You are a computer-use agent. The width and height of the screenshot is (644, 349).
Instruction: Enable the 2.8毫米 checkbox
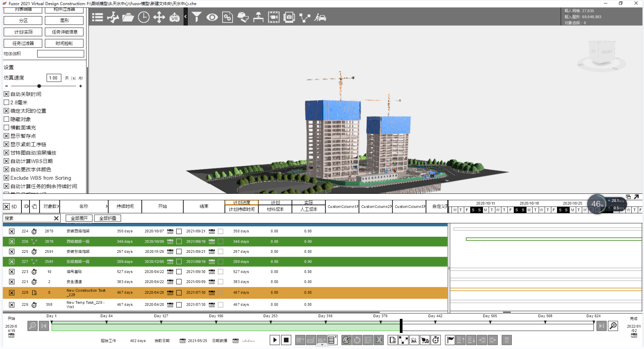pyautogui.click(x=7, y=102)
